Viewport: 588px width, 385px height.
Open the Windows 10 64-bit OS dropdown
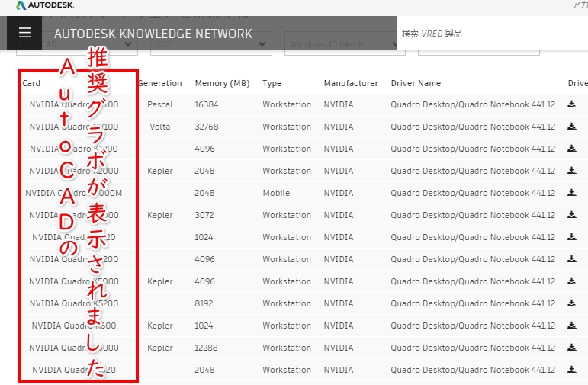coord(345,45)
